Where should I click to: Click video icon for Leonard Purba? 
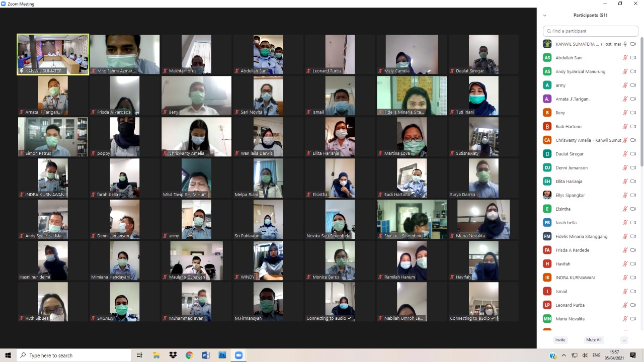coord(633,305)
